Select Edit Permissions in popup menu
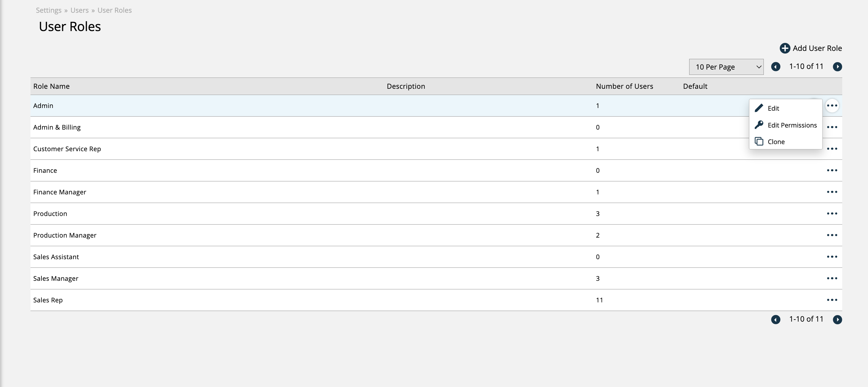This screenshot has height=387, width=868. point(792,125)
